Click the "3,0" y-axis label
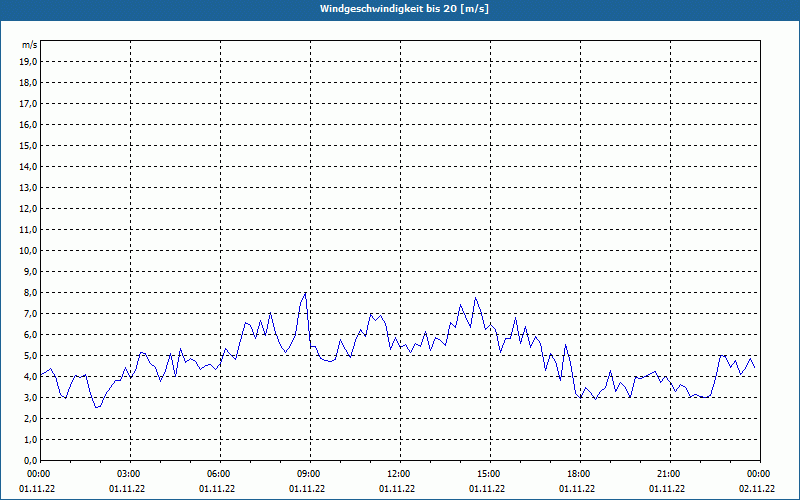 tap(31, 397)
